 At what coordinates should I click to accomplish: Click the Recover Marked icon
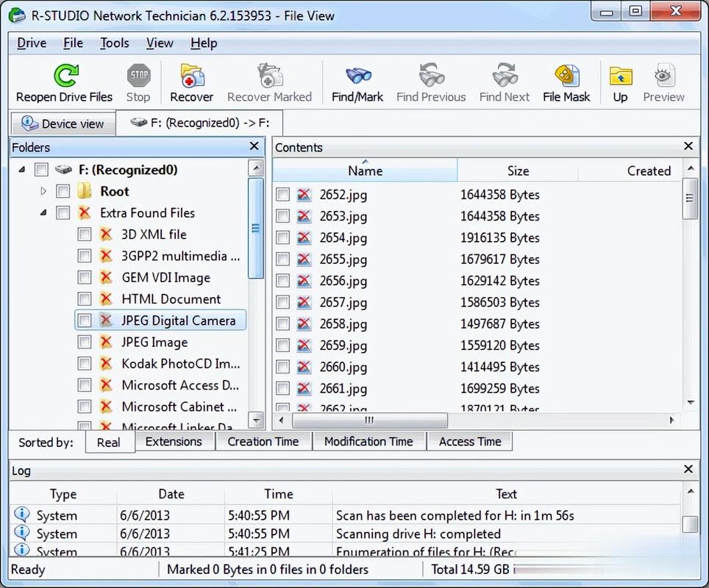point(269,75)
